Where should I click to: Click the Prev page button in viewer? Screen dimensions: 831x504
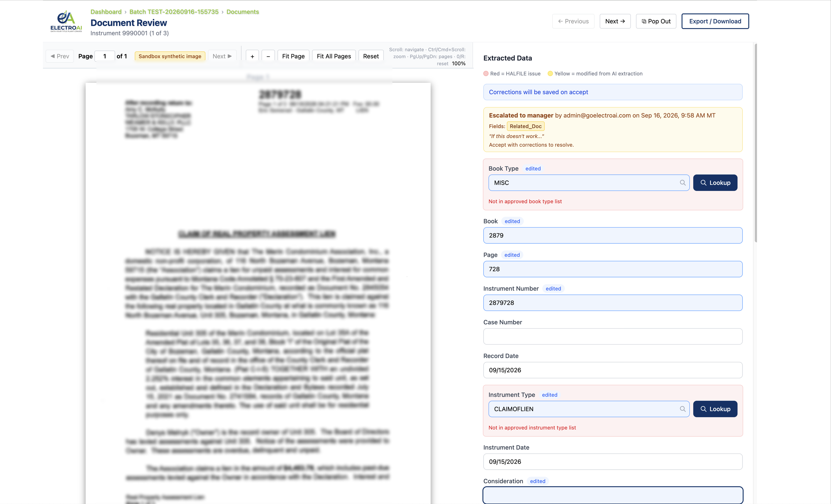60,56
